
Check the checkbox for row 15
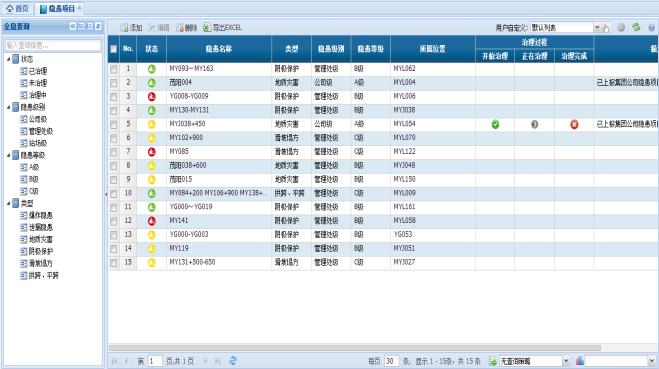pos(113,263)
